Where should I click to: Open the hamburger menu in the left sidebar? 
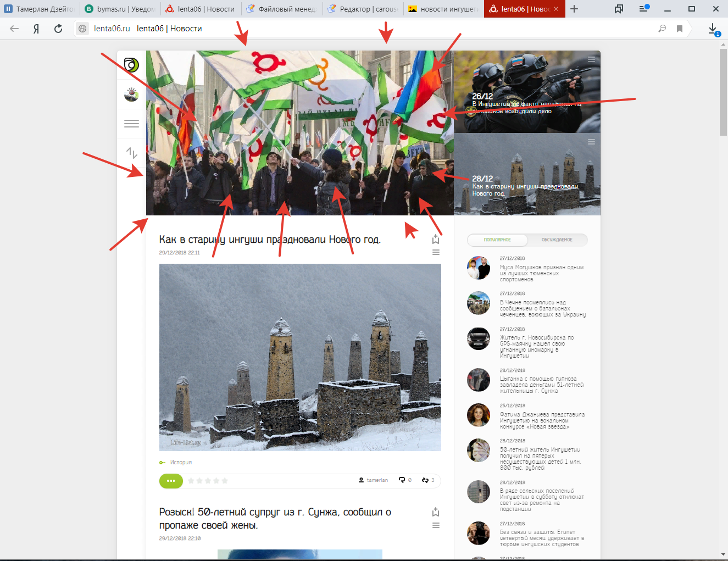coord(131,124)
